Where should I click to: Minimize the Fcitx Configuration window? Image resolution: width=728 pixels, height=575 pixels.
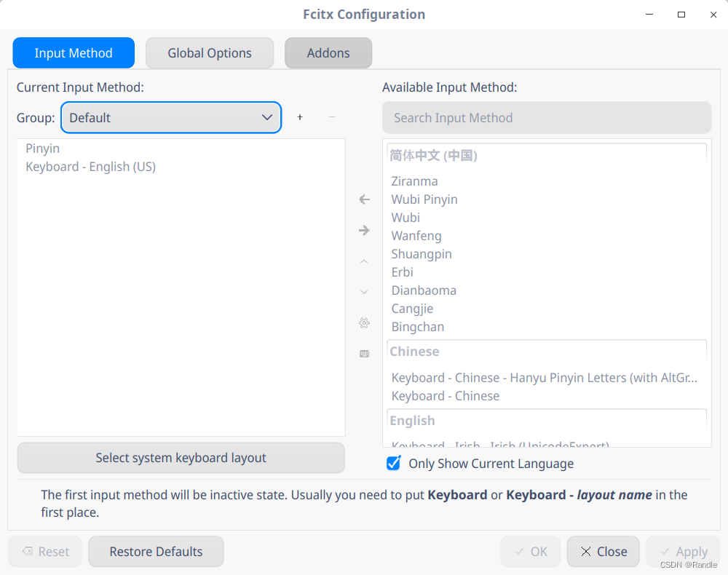(x=649, y=15)
